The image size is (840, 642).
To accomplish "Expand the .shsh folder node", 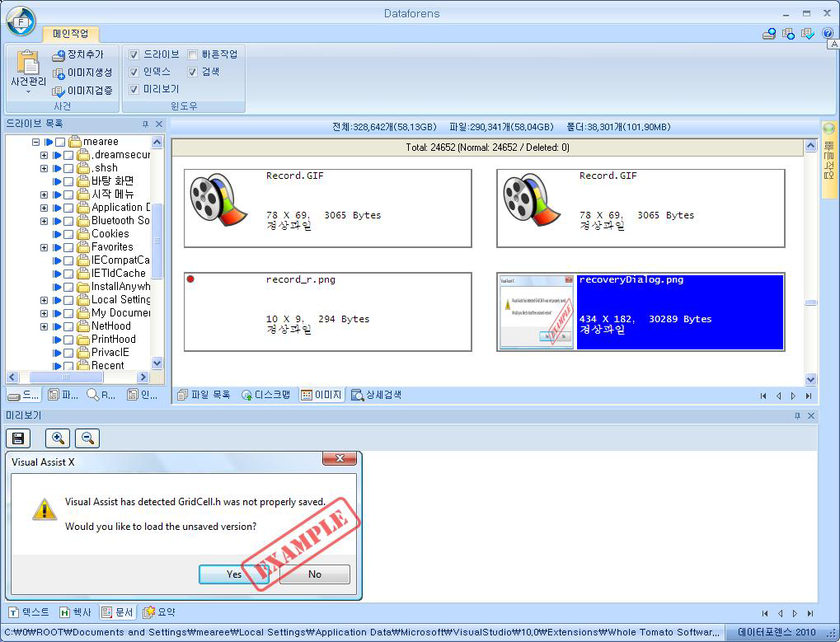I will (x=44, y=168).
